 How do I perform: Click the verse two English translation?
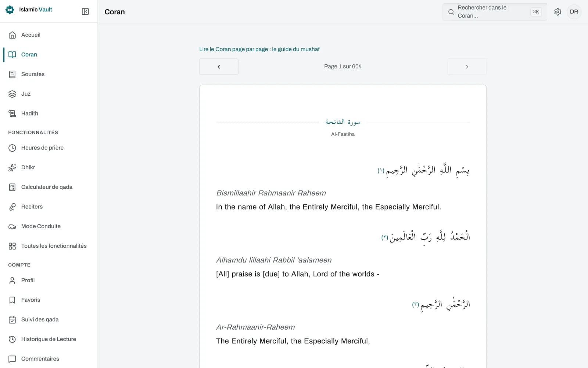click(298, 274)
